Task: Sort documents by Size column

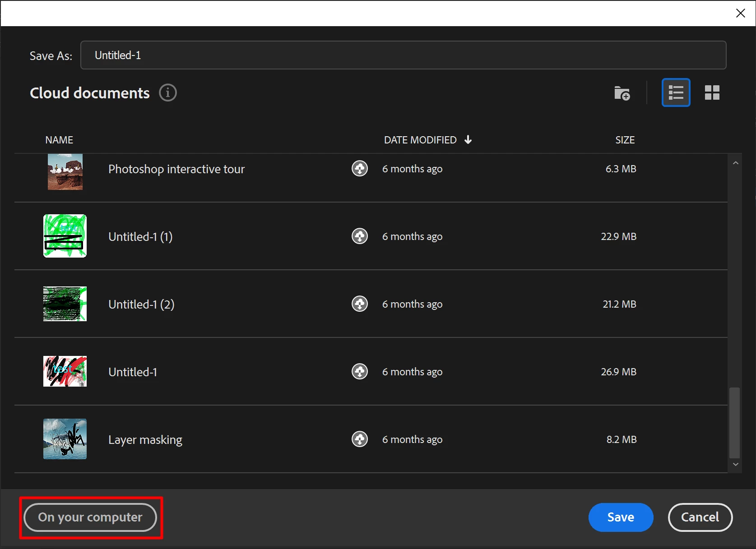Action: click(625, 140)
